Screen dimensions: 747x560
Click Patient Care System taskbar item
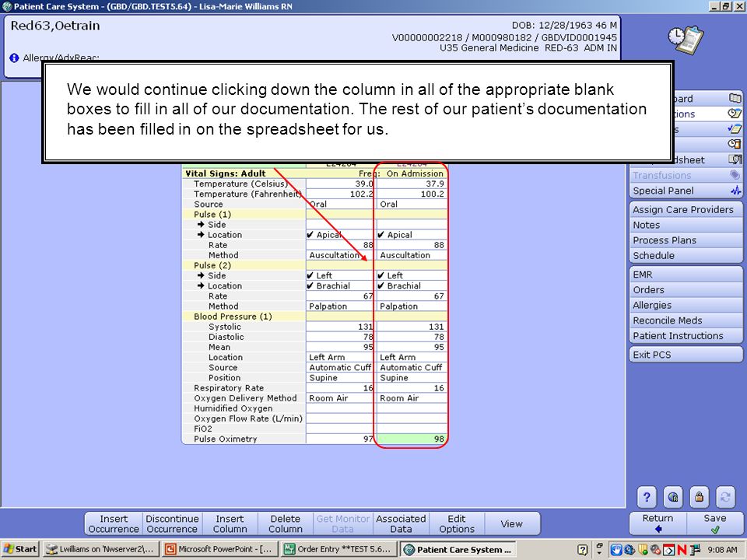click(458, 549)
